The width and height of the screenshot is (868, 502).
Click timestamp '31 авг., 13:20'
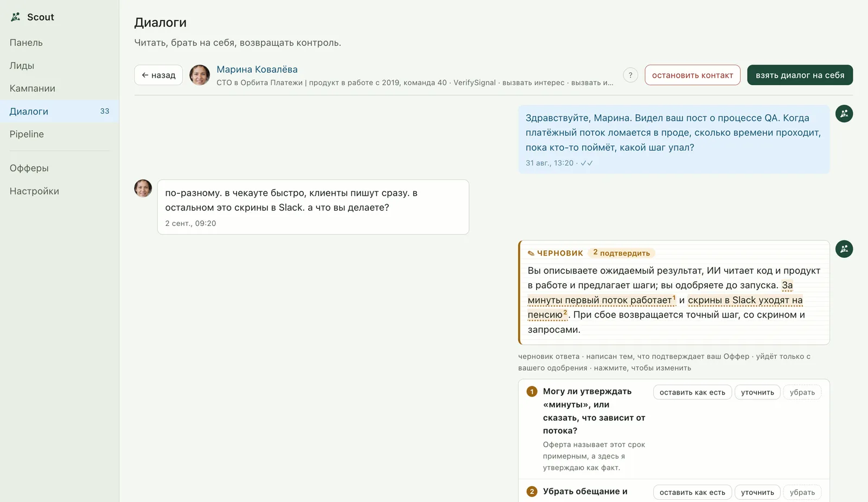pyautogui.click(x=550, y=163)
